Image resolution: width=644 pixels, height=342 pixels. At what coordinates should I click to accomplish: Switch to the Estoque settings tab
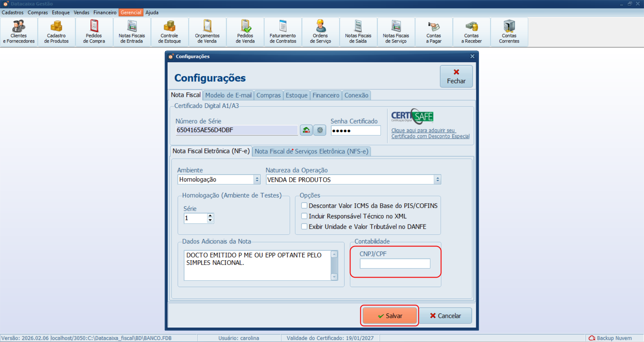(x=297, y=95)
